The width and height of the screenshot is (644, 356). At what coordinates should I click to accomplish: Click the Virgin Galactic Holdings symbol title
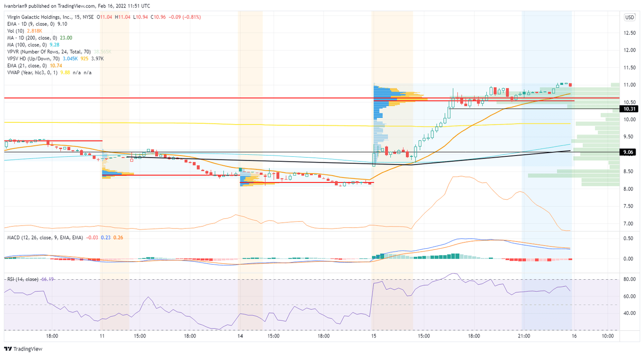50,17
